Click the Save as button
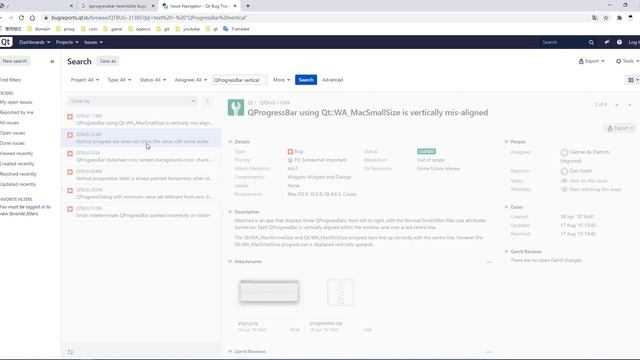 [108, 61]
